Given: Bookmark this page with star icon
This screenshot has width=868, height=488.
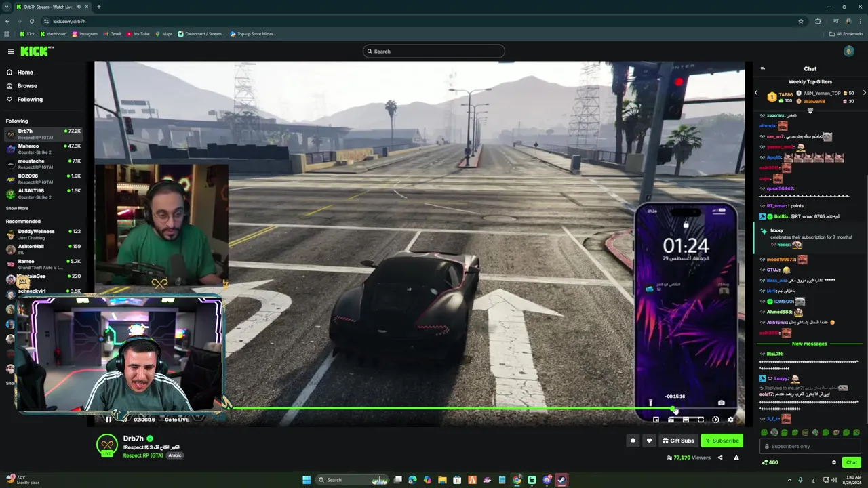Looking at the screenshot, I should click(x=801, y=21).
